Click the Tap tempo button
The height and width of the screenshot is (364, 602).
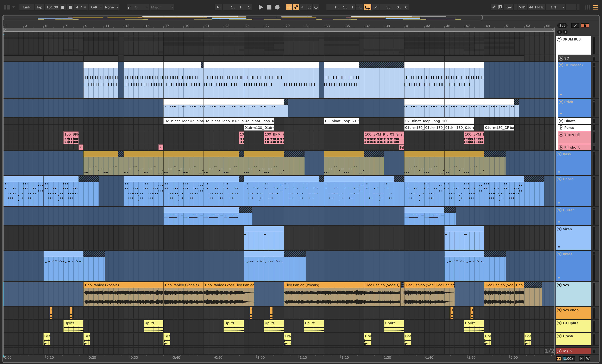click(39, 7)
